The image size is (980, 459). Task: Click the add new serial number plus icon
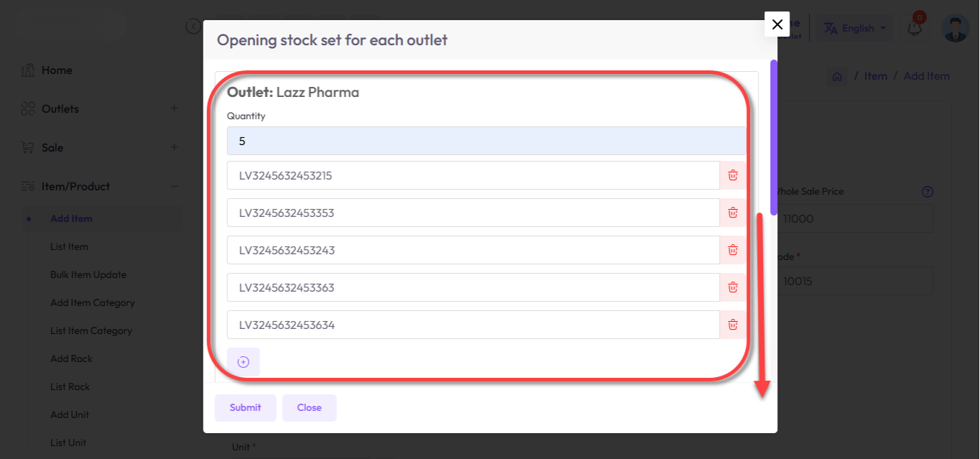click(244, 361)
